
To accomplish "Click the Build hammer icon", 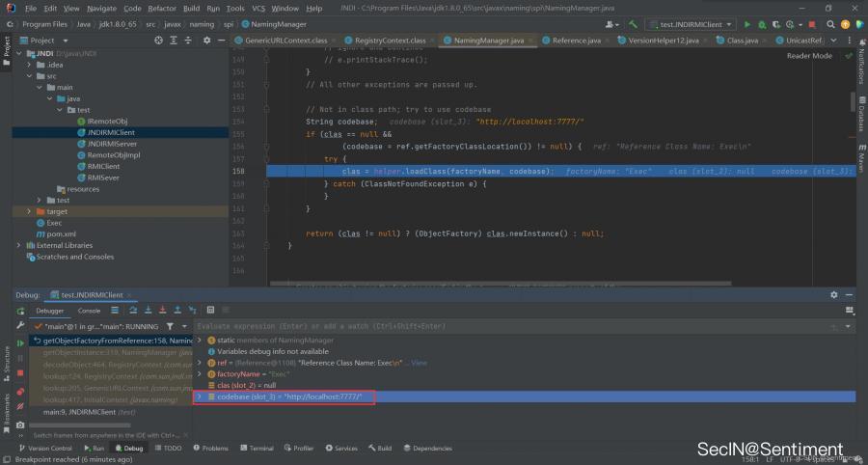I will 633,23.
